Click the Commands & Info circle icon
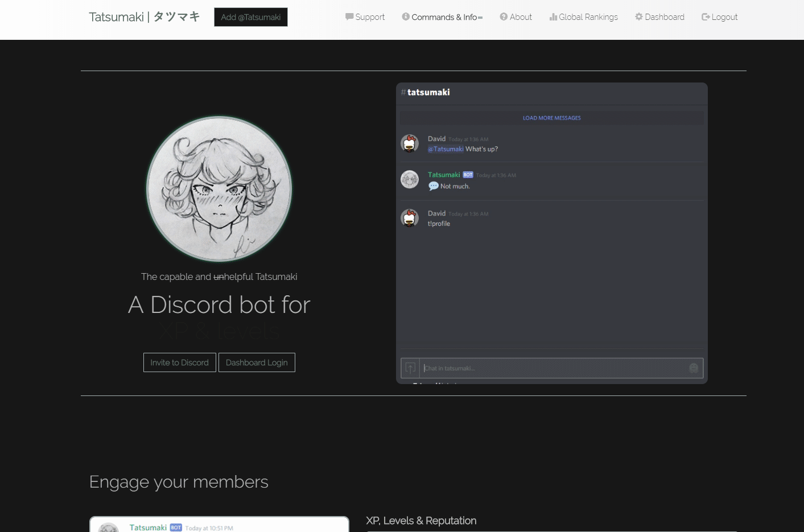The width and height of the screenshot is (804, 532). 406,17
